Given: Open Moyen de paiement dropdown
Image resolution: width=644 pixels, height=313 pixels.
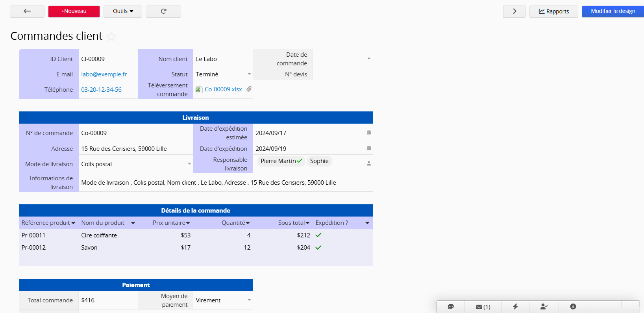Looking at the screenshot, I should 249,300.
